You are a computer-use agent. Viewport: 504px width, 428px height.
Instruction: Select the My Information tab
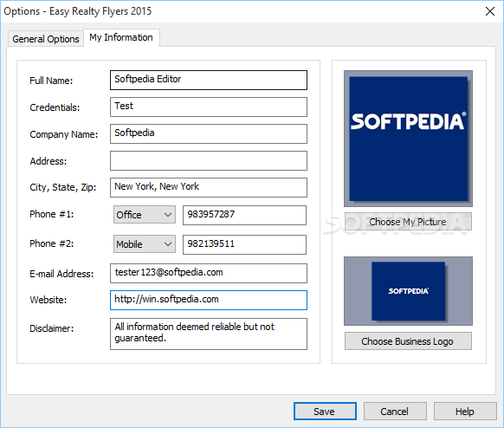(x=121, y=37)
